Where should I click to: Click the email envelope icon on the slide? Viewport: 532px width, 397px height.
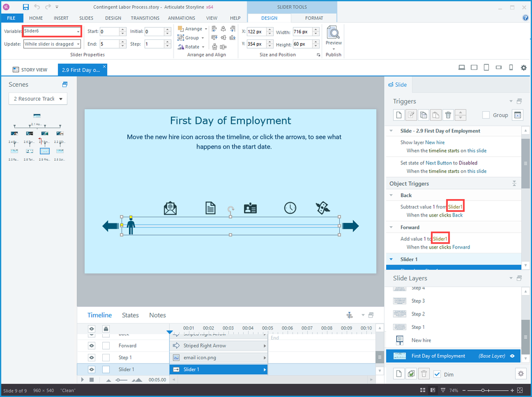point(170,208)
